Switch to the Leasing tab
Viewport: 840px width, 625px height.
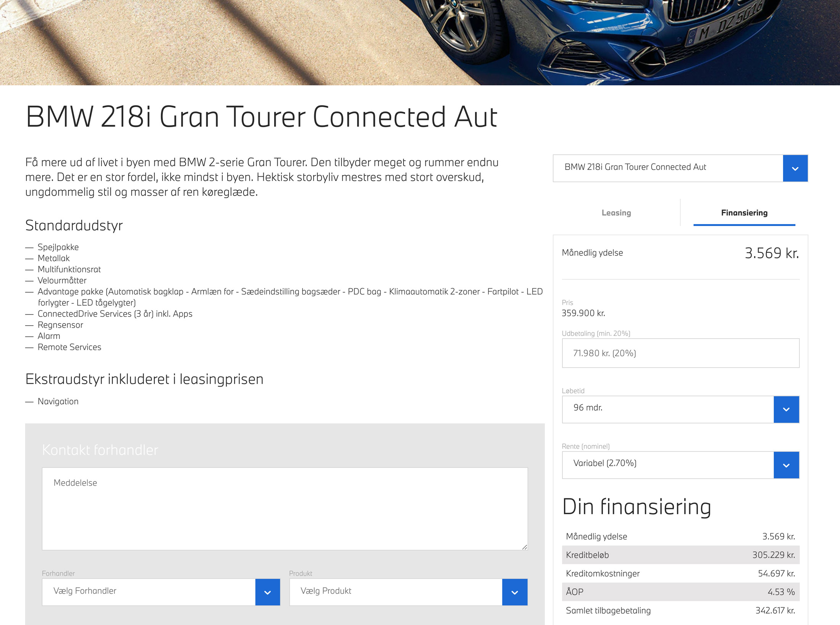[x=616, y=213]
